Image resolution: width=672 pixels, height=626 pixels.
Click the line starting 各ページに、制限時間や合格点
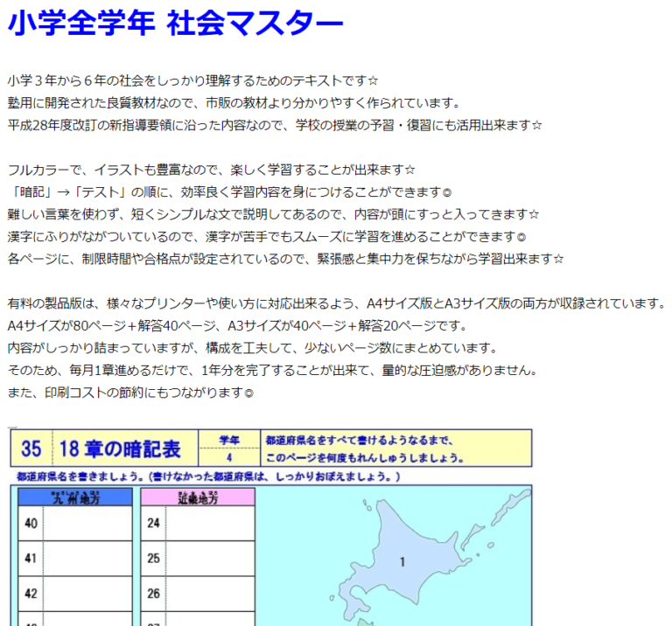pyautogui.click(x=285, y=259)
